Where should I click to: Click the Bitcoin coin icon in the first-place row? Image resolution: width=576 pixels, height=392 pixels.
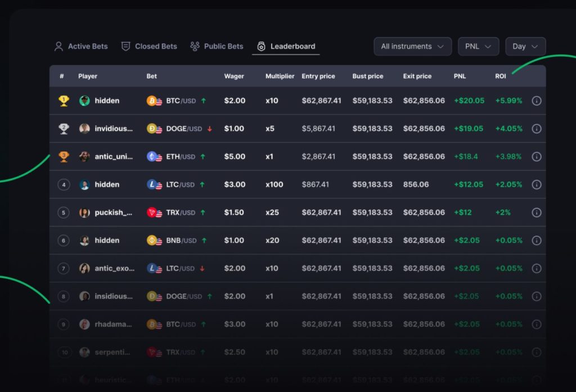pyautogui.click(x=152, y=101)
